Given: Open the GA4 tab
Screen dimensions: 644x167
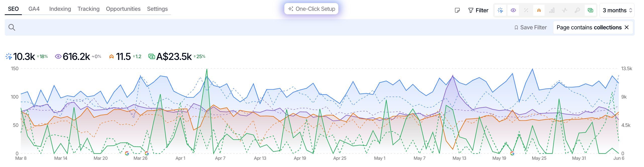Looking at the screenshot, I should 34,9.
